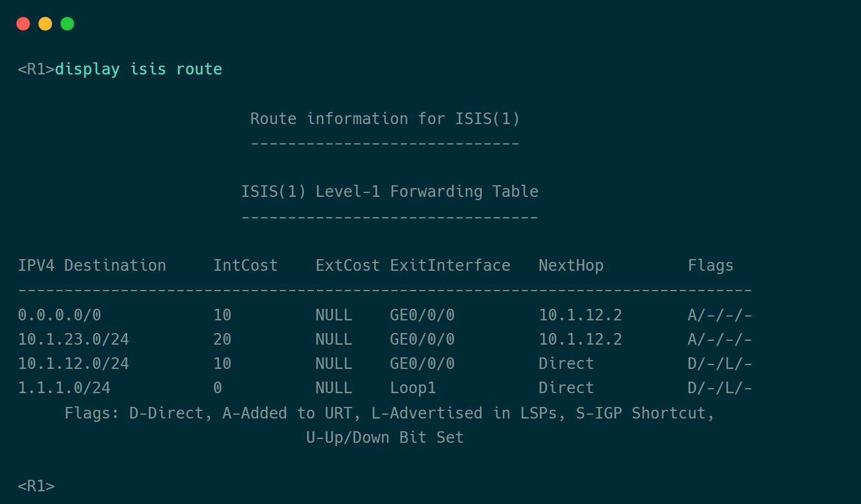Click the Loop1 exit interface value

(413, 388)
